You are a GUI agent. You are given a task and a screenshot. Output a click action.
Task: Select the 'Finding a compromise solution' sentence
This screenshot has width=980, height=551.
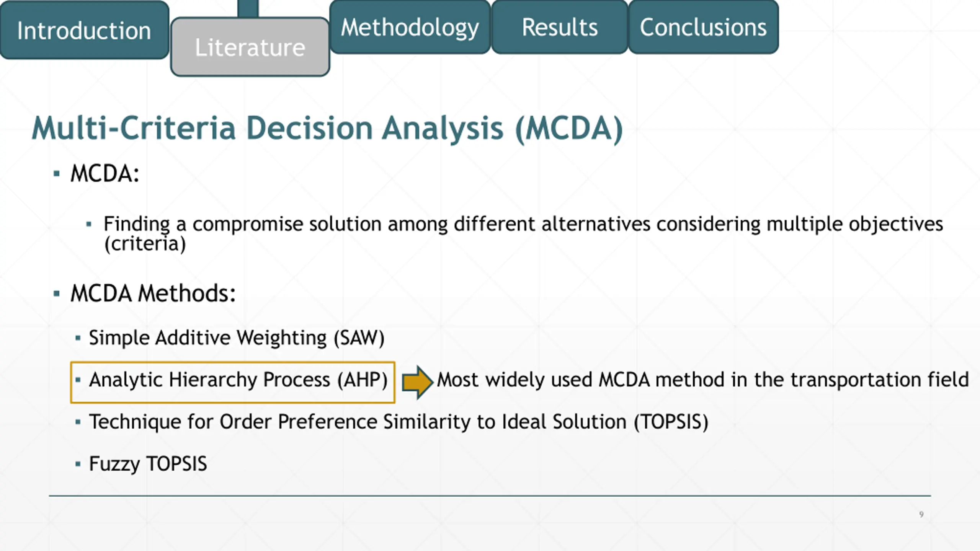pyautogui.click(x=523, y=234)
